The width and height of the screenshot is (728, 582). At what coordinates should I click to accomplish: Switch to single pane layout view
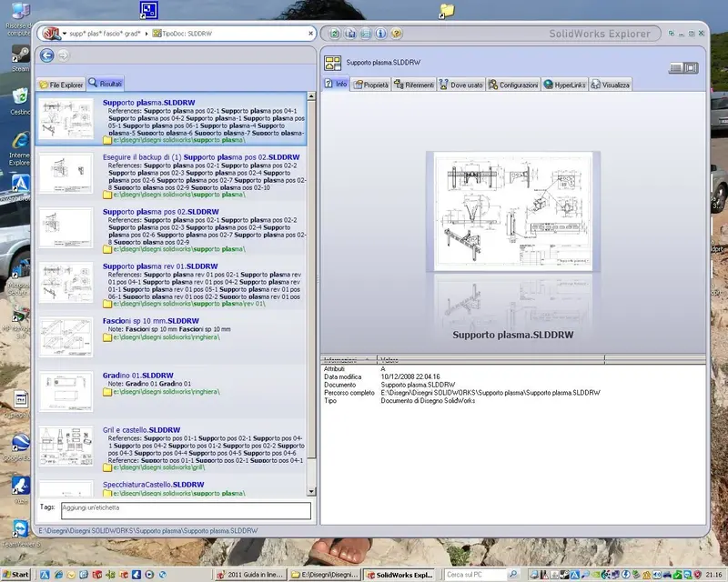click(676, 68)
